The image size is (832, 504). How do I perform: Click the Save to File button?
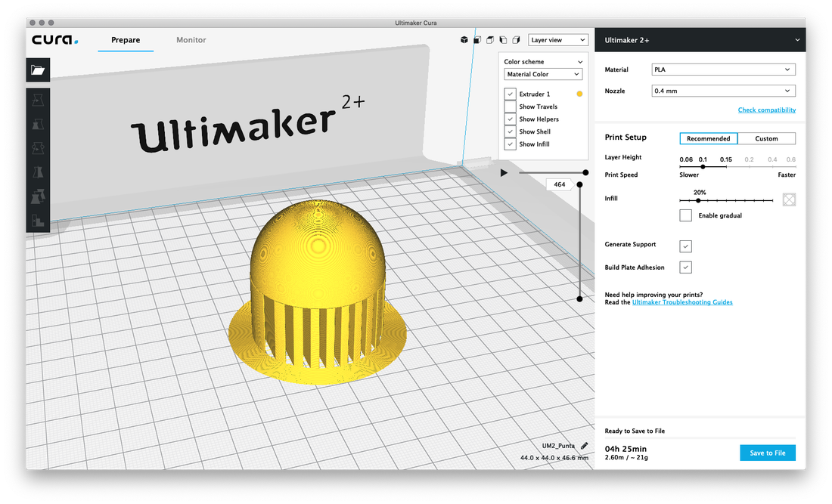click(767, 453)
